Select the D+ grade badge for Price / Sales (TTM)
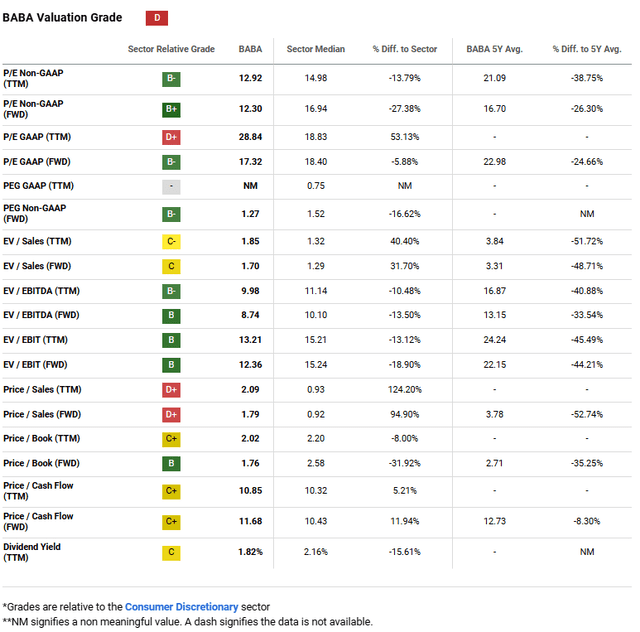The width and height of the screenshot is (640, 632). tap(172, 389)
